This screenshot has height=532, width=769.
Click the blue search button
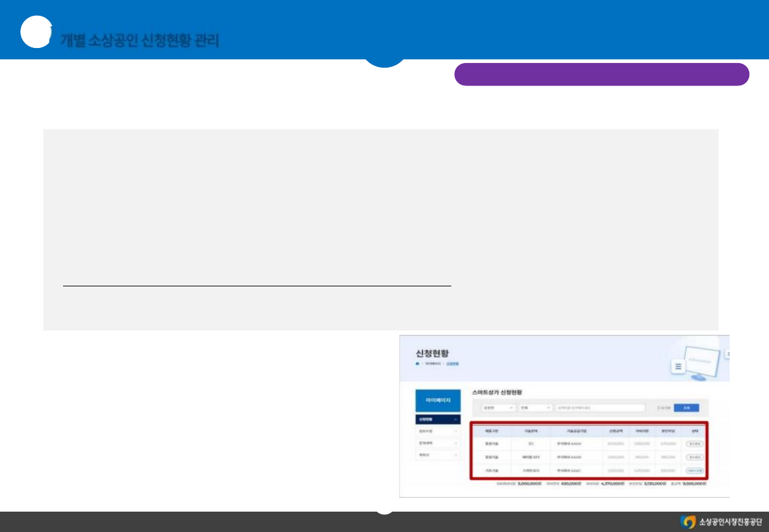tap(686, 407)
